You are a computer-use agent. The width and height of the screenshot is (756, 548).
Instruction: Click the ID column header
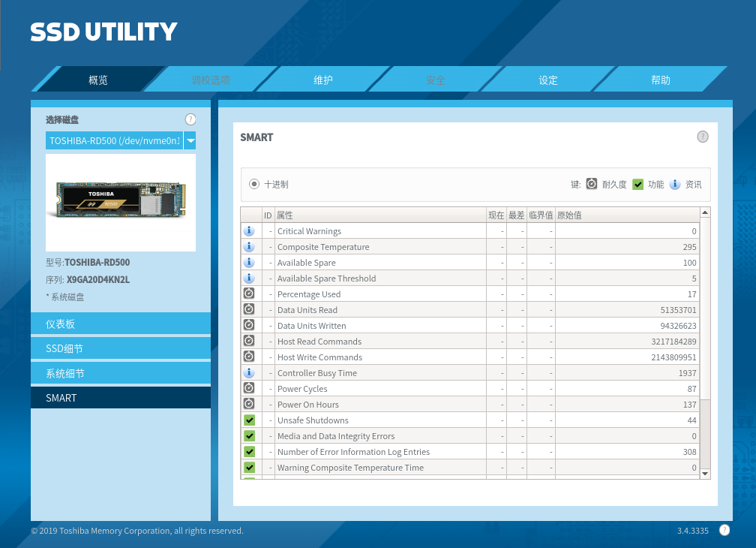coord(268,215)
